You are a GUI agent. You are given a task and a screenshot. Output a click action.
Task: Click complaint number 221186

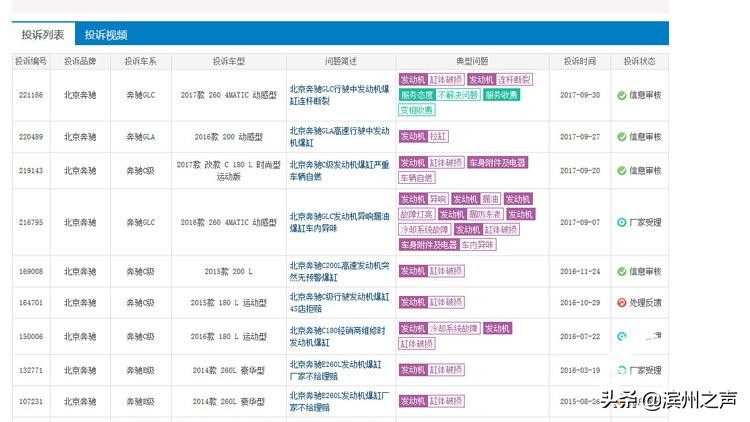pyautogui.click(x=31, y=95)
